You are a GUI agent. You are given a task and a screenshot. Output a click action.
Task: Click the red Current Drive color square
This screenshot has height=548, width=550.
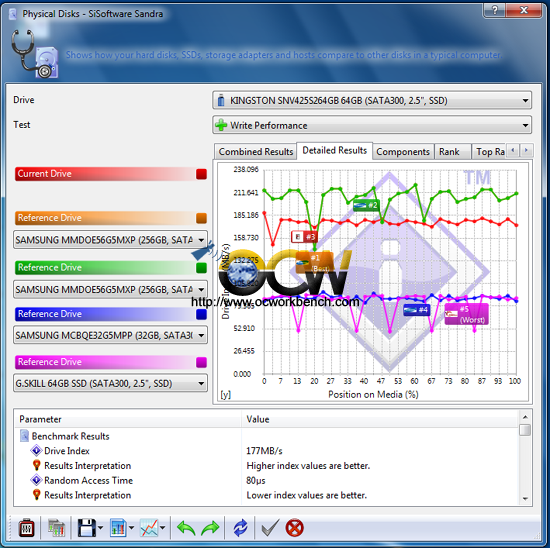point(201,174)
